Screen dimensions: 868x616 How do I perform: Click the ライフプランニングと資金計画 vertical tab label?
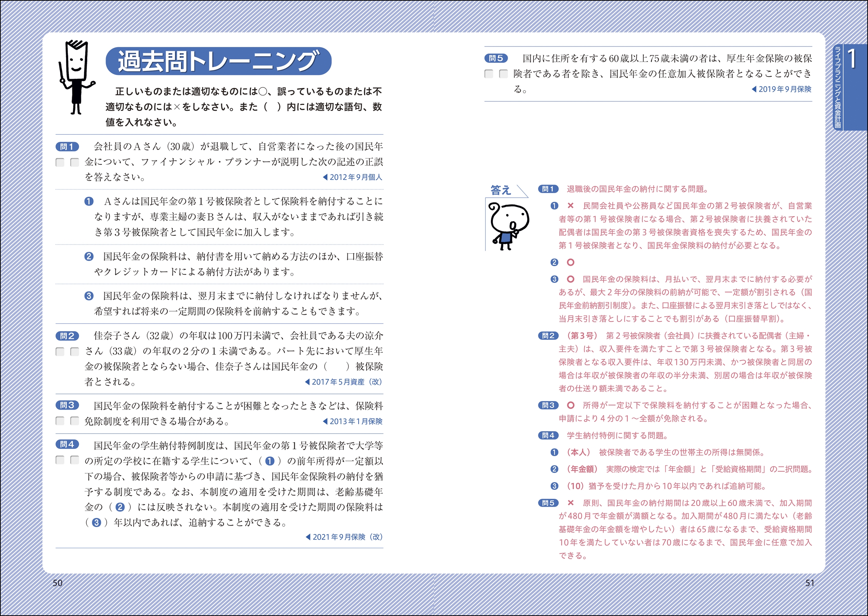click(838, 87)
